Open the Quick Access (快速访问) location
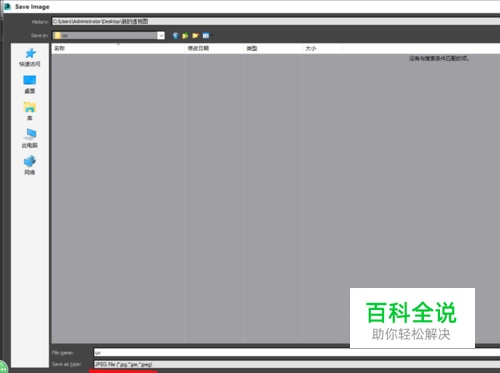This screenshot has width=500, height=373. coord(30,57)
